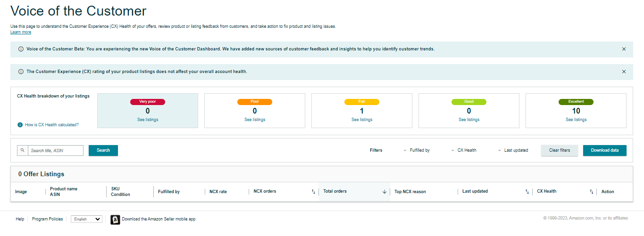Open the Program Policies footer link
644x236 pixels.
tap(47, 219)
